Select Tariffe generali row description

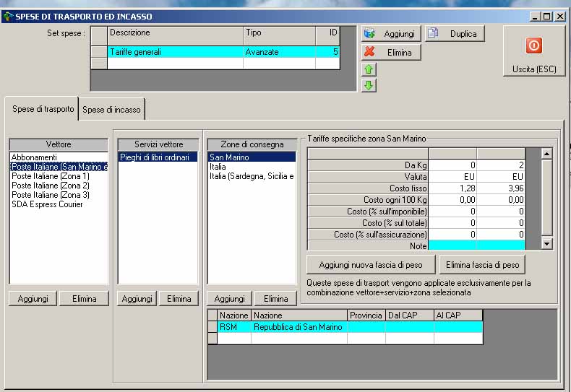point(175,52)
